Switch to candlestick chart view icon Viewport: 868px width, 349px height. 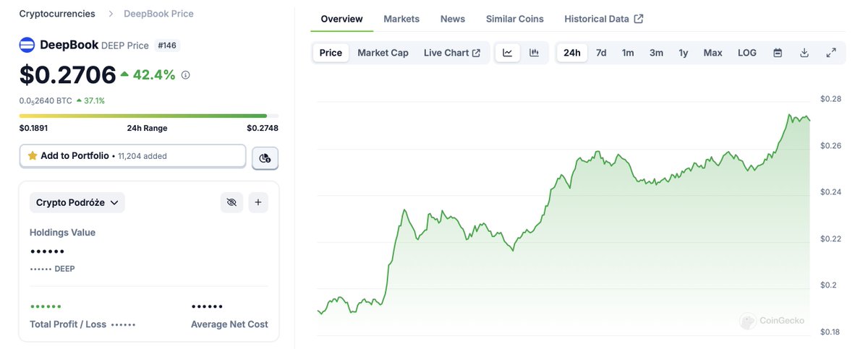(x=534, y=53)
